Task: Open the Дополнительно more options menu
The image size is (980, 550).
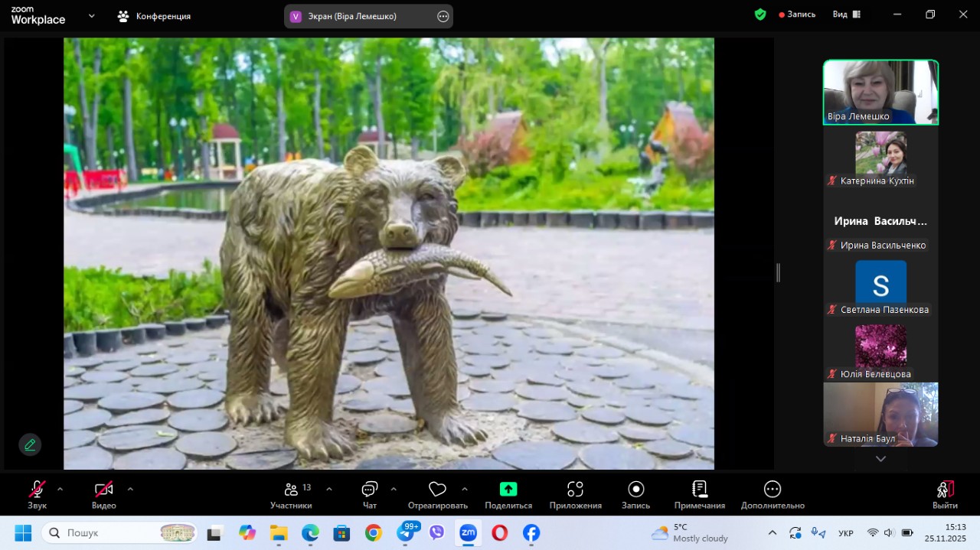Action: [x=772, y=490]
